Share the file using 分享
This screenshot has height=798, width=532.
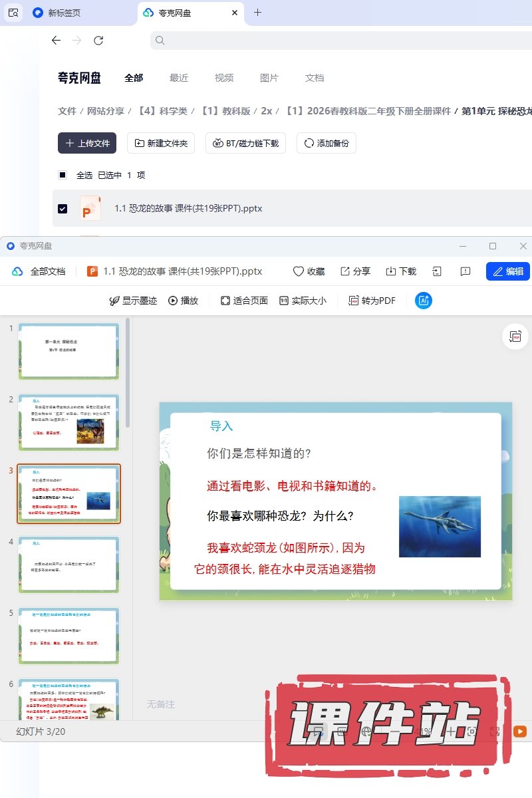coord(355,271)
